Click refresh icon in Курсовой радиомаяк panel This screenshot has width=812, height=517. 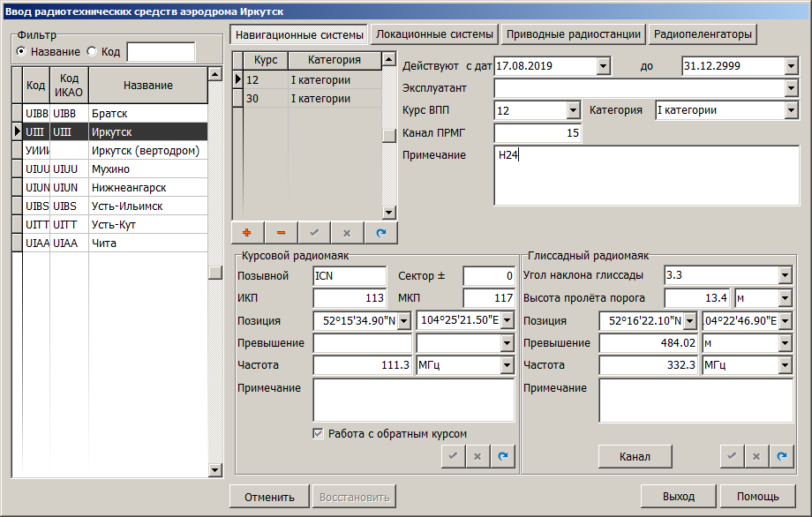(503, 456)
